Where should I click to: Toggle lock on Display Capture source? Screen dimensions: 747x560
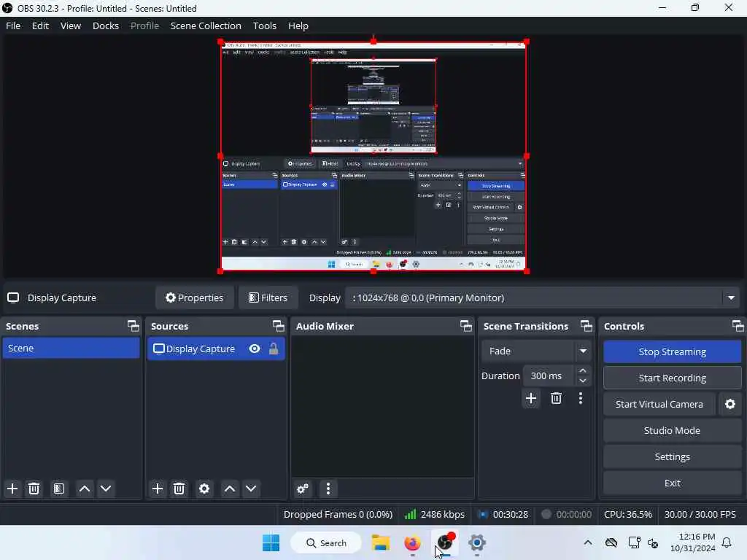coord(274,349)
